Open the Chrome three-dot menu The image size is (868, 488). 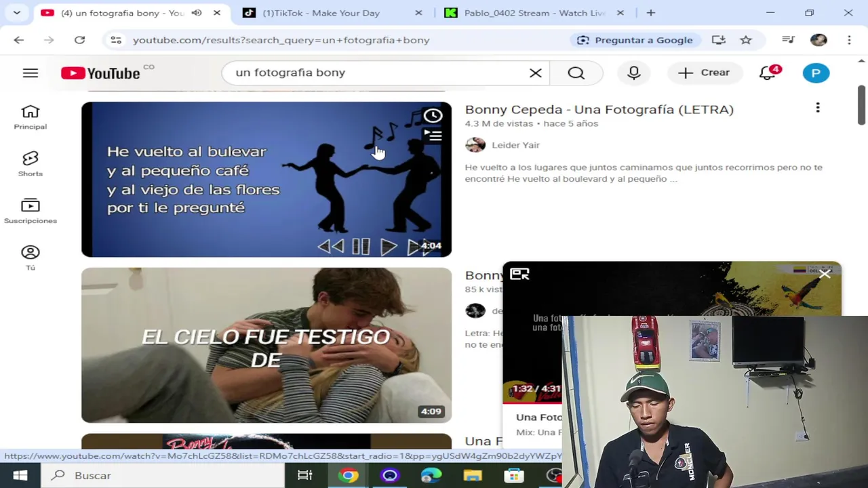(x=849, y=40)
